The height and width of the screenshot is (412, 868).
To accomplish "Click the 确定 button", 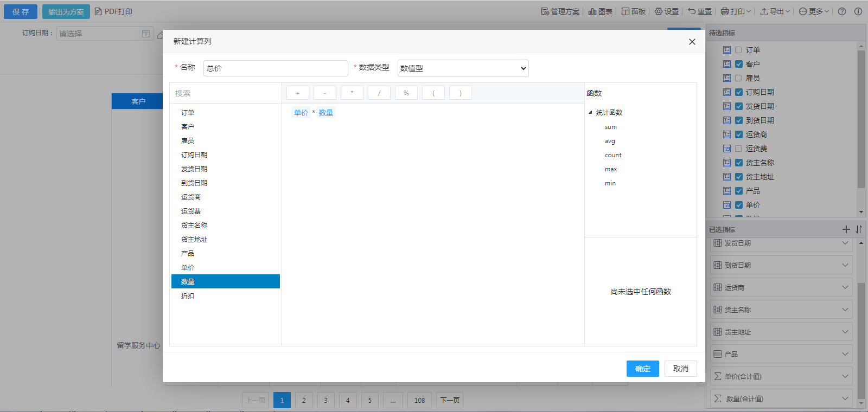I will coord(642,369).
